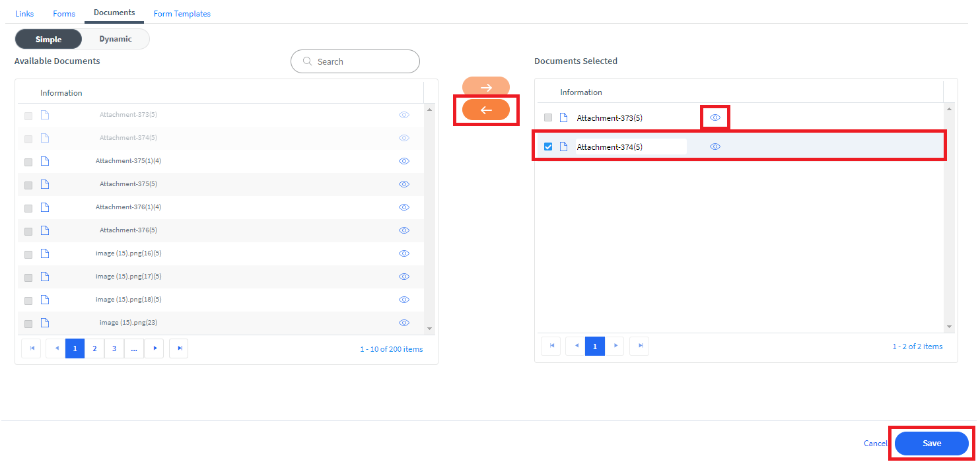The height and width of the screenshot is (462, 980).
Task: Click file icon beside selected Attachment-374(5)
Action: [x=563, y=147]
